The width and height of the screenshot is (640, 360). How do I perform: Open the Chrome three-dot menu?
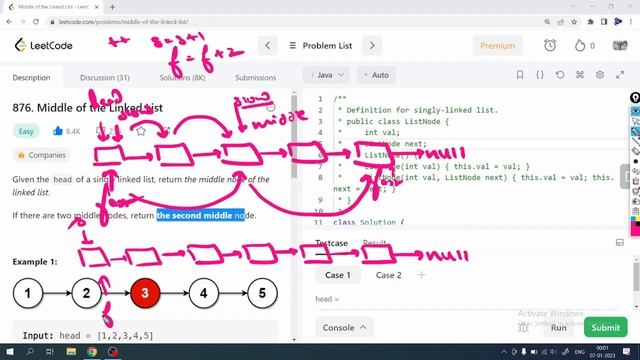click(x=631, y=22)
